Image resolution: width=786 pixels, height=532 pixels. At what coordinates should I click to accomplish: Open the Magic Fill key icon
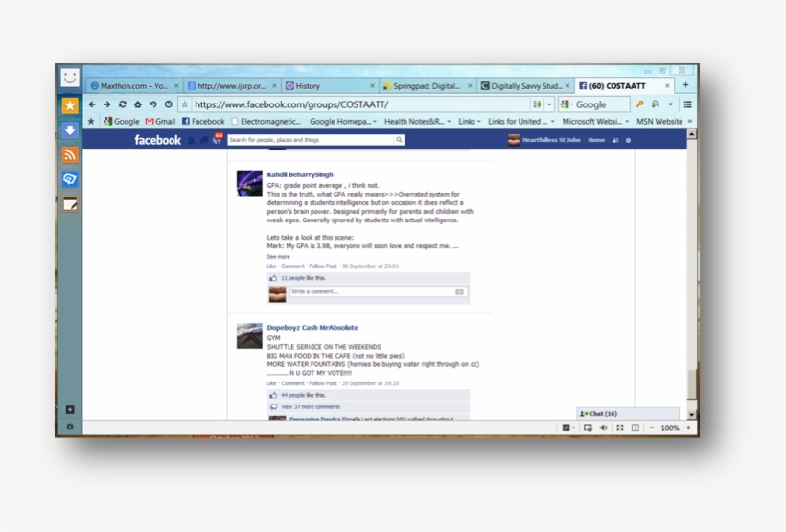[639, 104]
